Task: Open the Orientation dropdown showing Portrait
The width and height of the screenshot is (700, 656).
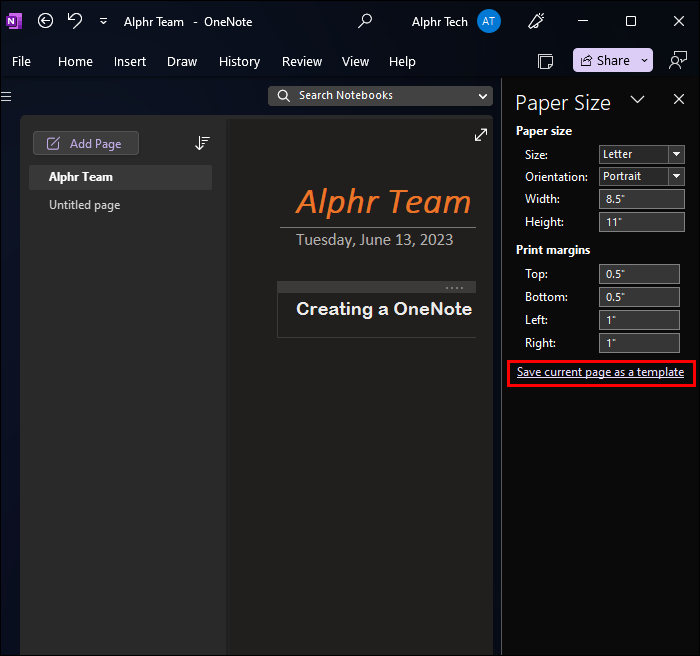Action: tap(676, 176)
